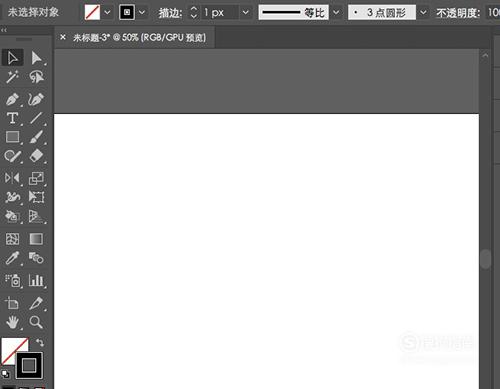Click the 不透明度 opacity label link
Image resolution: width=500 pixels, height=389 pixels.
pyautogui.click(x=458, y=13)
